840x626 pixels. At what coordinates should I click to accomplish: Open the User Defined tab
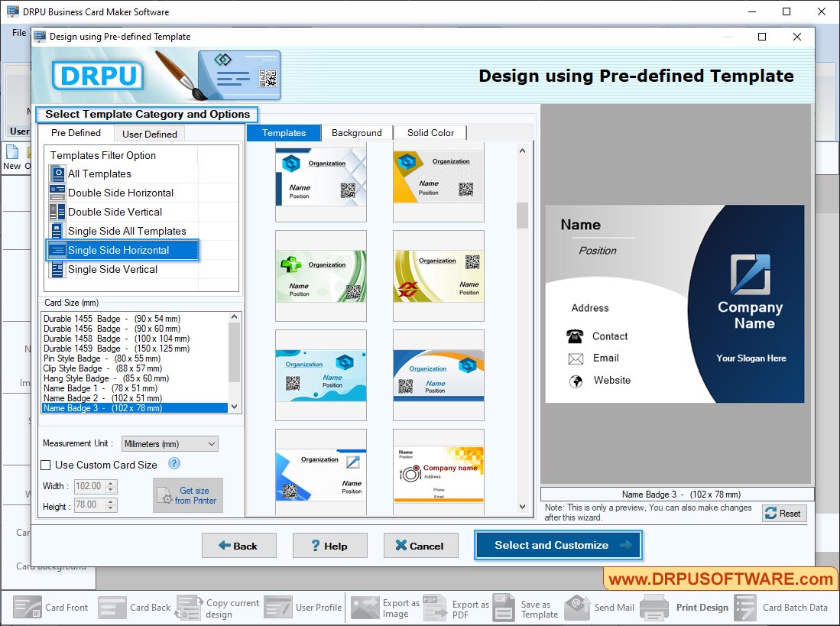[149, 134]
